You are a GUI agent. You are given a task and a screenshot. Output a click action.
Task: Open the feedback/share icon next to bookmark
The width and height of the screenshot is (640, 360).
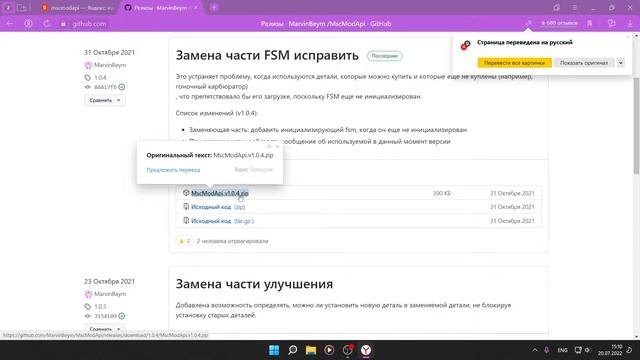[611, 23]
